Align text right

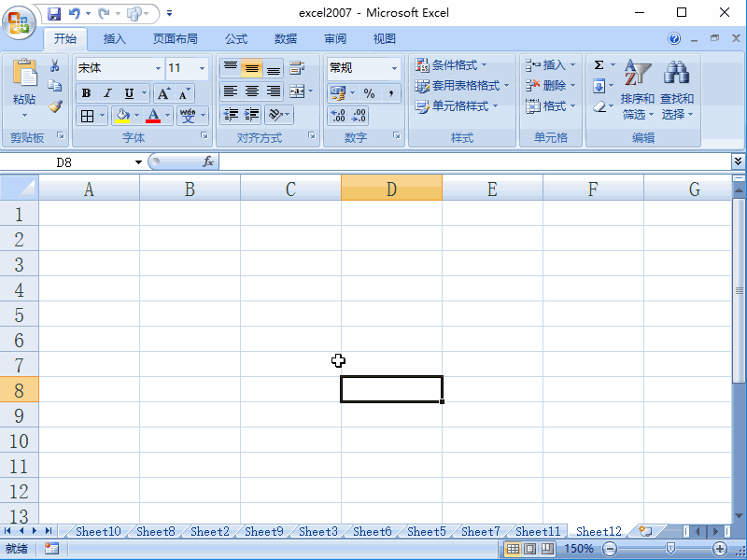(x=273, y=91)
